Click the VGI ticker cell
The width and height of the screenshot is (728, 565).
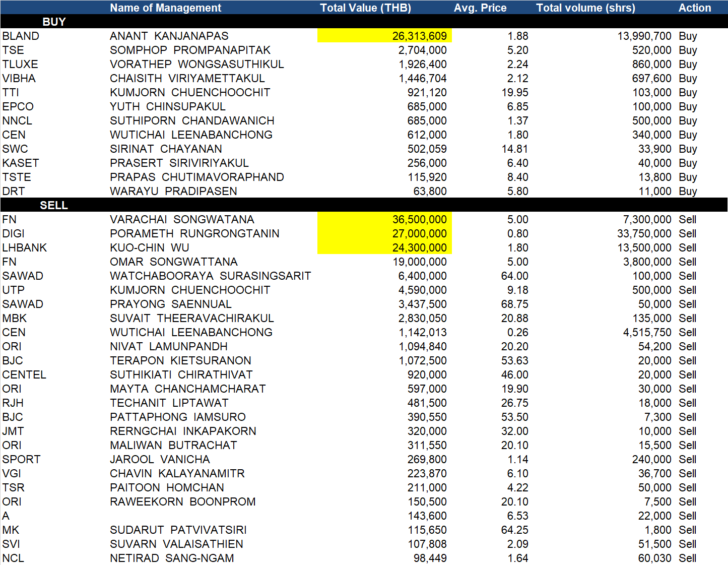pos(12,473)
